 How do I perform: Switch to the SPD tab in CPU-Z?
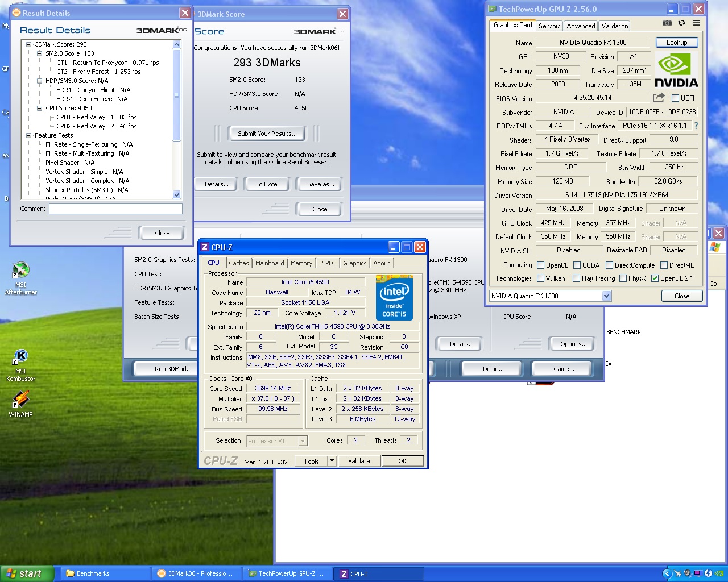pos(328,263)
